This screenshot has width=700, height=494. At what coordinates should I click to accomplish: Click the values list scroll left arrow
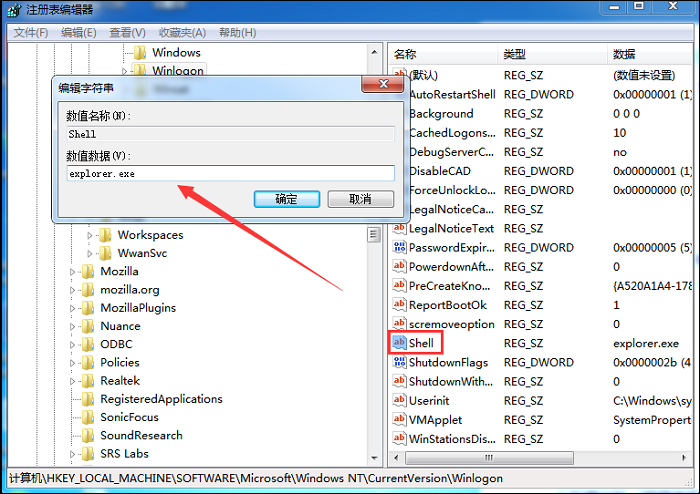(396, 458)
